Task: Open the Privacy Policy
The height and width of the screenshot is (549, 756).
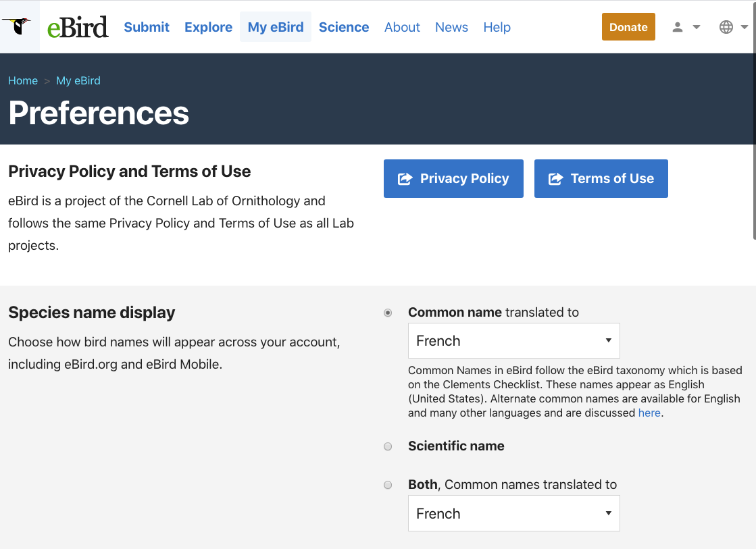Action: (x=453, y=178)
